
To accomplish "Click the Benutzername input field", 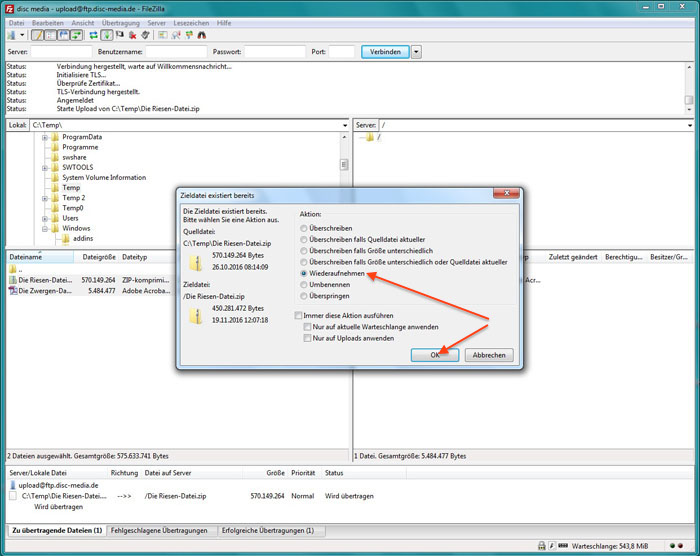I will click(176, 52).
